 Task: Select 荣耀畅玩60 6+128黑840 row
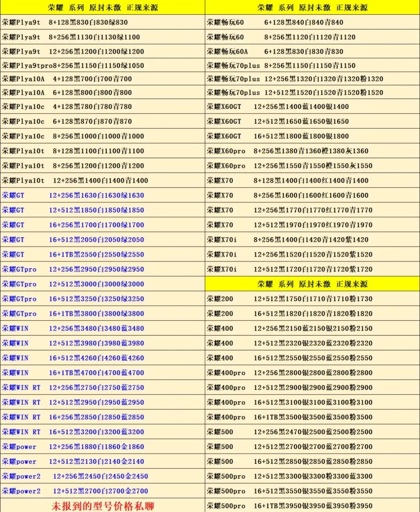(x=312, y=23)
